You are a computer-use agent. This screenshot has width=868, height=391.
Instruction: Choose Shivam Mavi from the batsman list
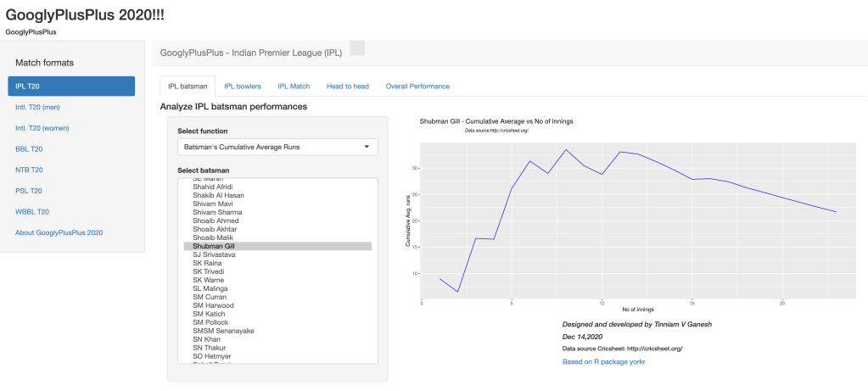(x=213, y=204)
